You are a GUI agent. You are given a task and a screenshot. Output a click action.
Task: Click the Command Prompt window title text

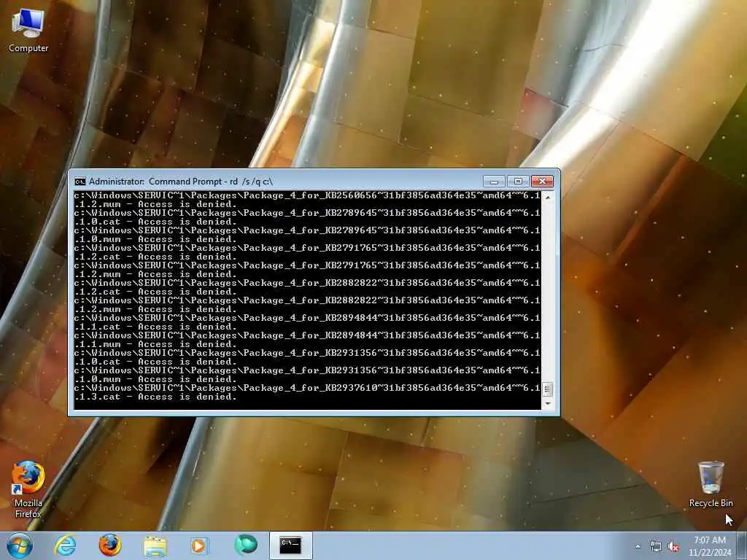(x=181, y=182)
